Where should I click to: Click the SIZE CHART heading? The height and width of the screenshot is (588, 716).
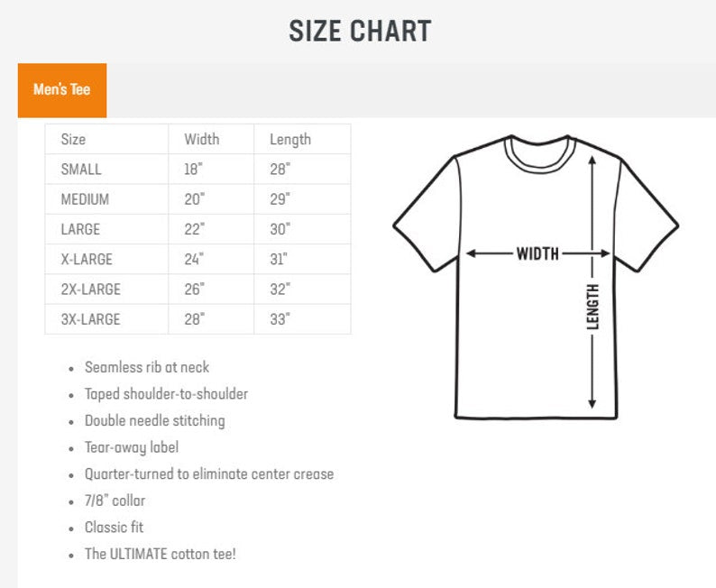(x=360, y=31)
